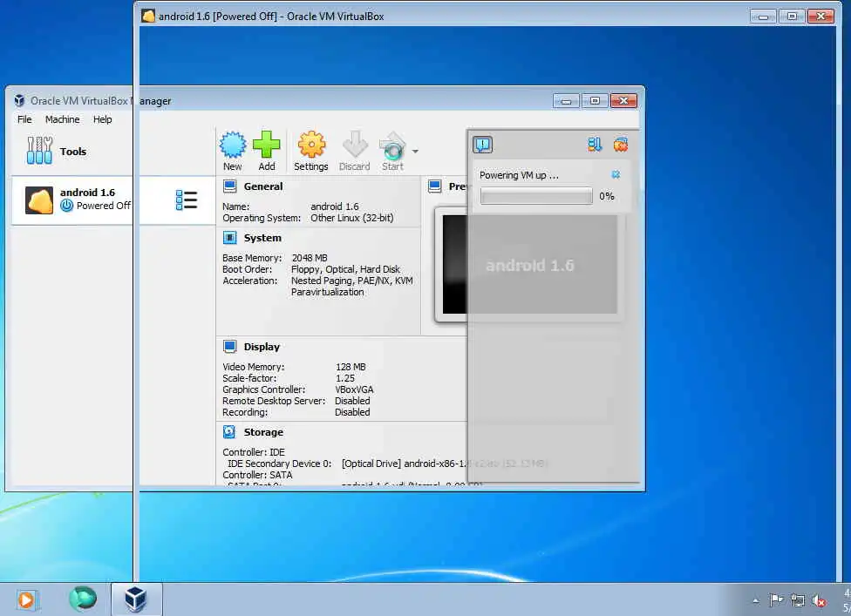Viewport: 851px width, 616px height.
Task: Open the android 1.6 machine tools list icon
Action: pos(187,200)
